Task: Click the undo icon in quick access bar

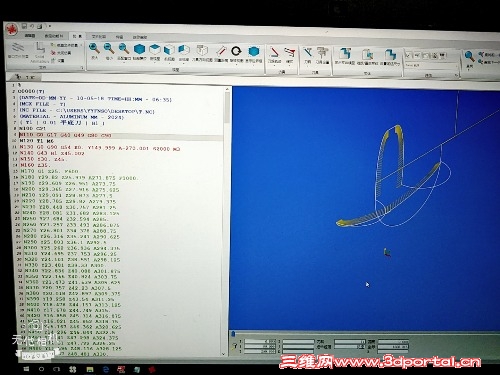Action: pos(32,26)
